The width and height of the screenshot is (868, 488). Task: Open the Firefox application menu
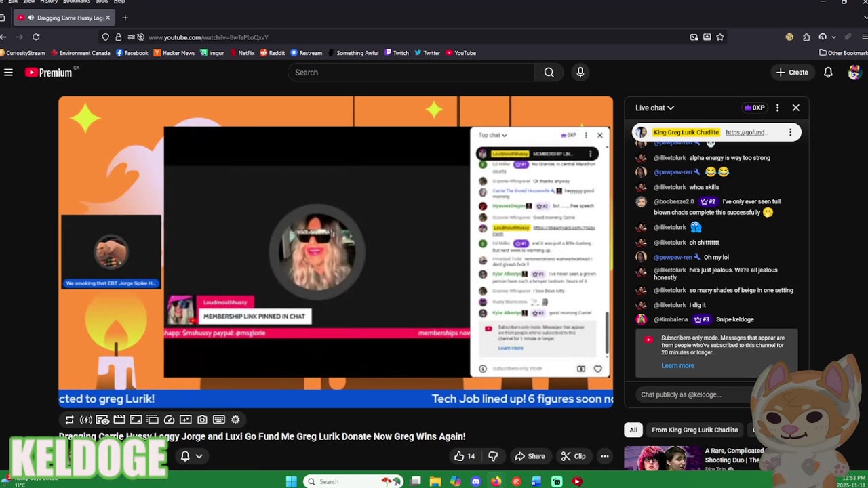coord(865,37)
